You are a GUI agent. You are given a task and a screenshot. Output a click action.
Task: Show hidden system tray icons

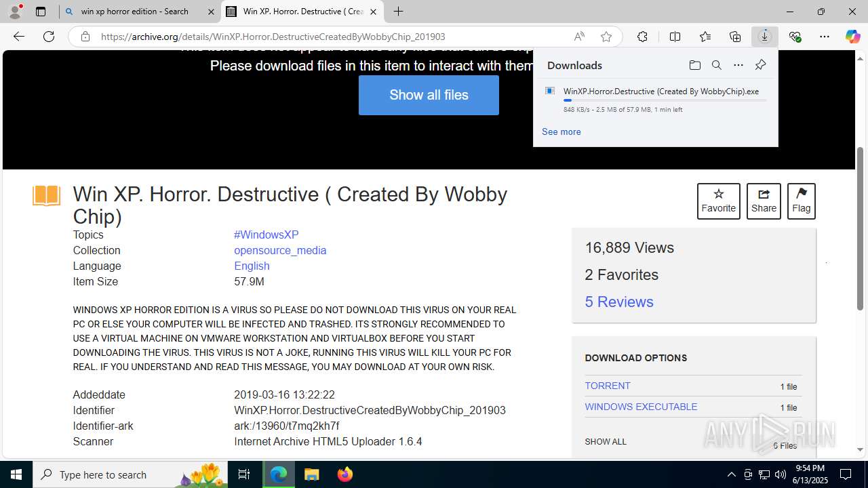(x=731, y=474)
